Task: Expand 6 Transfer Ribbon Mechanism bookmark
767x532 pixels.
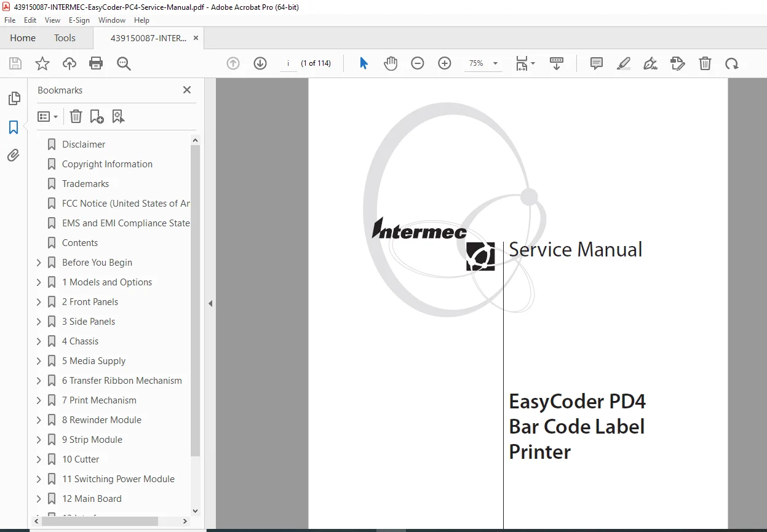Action: 39,381
